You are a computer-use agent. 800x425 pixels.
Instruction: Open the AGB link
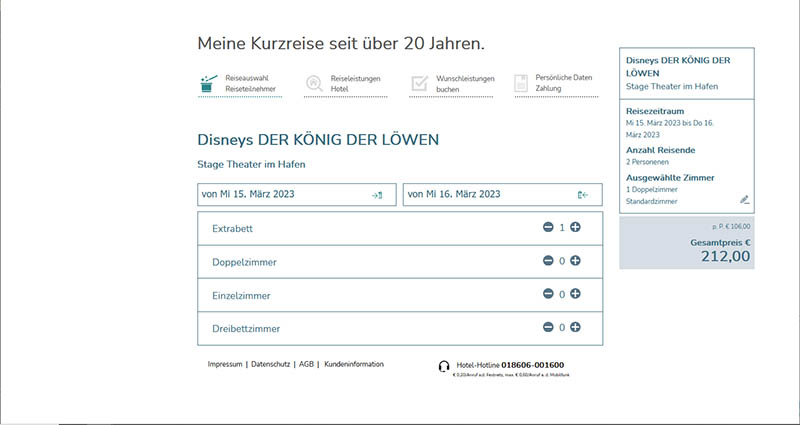point(306,364)
